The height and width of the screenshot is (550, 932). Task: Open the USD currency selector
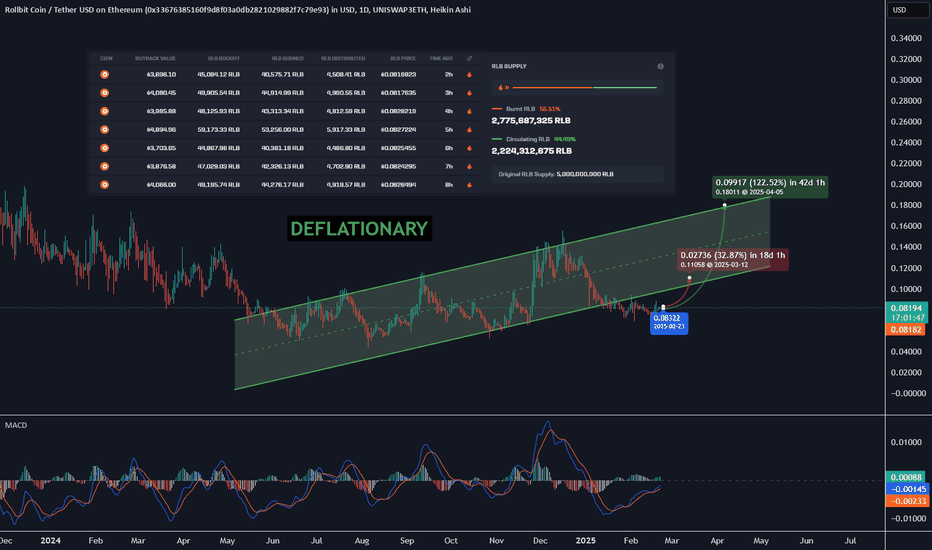906,10
